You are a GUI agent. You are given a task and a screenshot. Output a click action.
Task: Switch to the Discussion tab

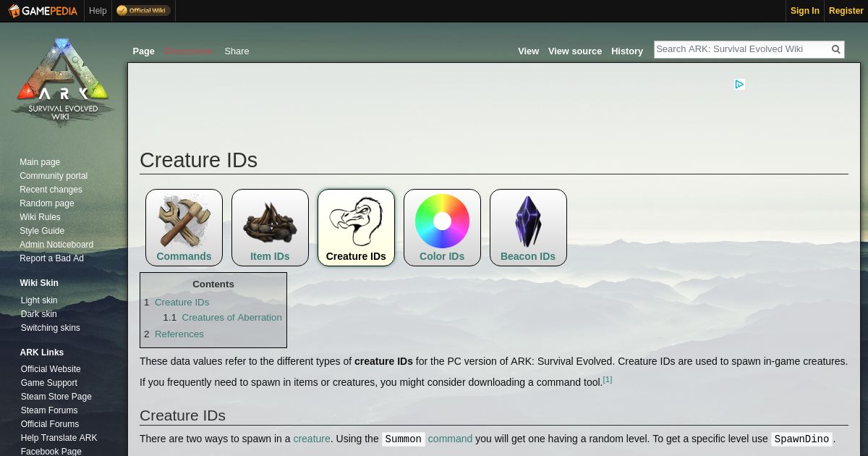tap(188, 51)
